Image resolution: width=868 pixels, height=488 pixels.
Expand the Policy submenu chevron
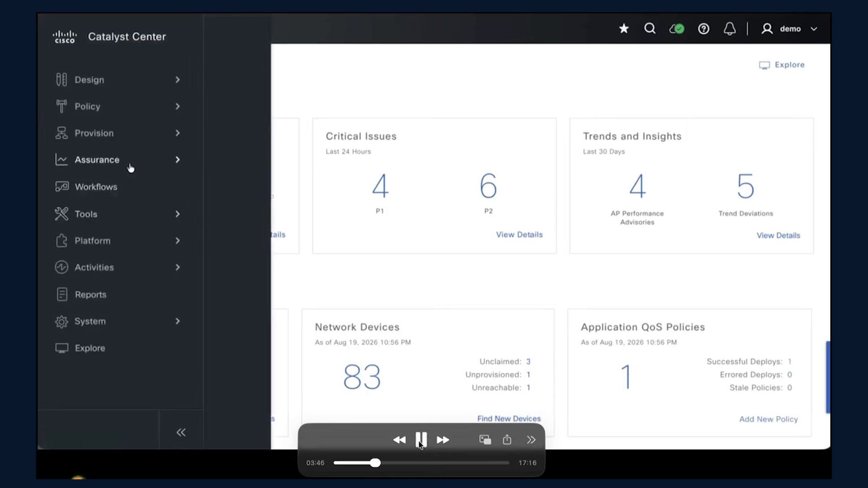[178, 106]
